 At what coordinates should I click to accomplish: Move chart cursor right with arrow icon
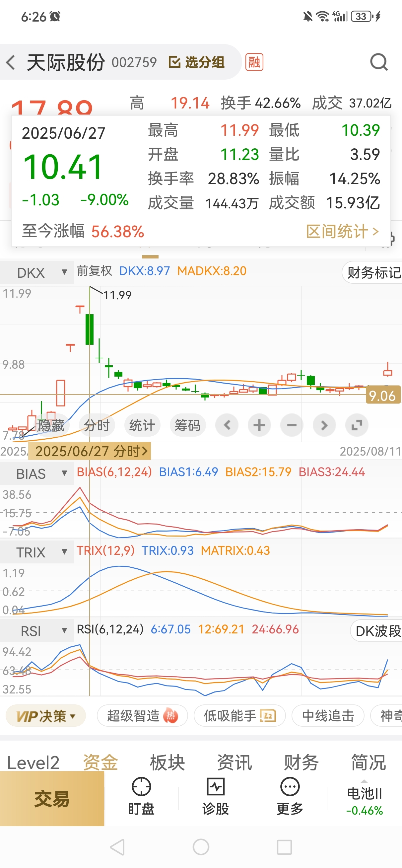pyautogui.click(x=324, y=425)
